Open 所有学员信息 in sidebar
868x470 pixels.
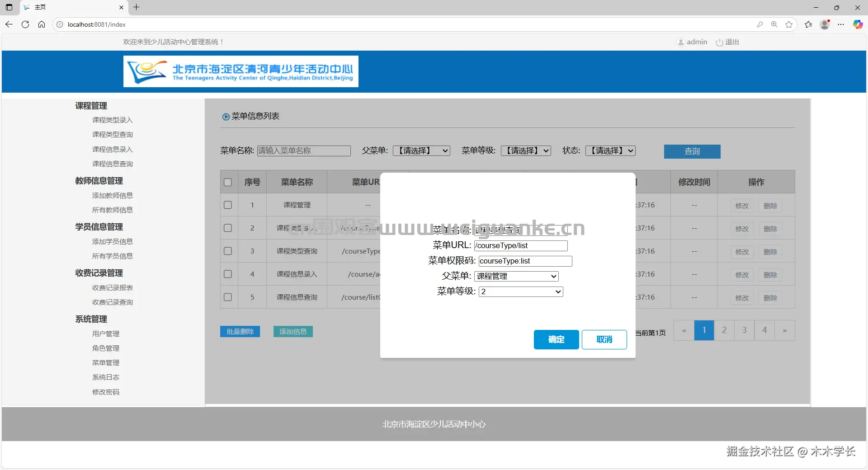112,256
